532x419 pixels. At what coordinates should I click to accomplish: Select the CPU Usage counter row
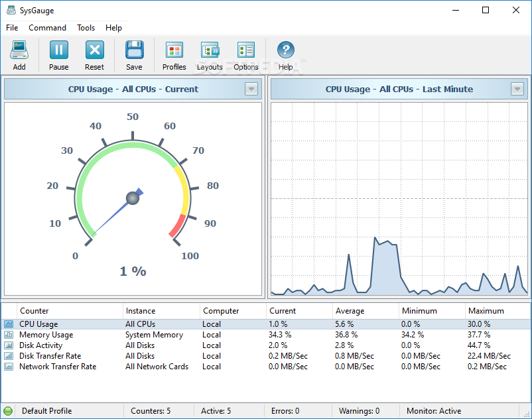click(266, 324)
